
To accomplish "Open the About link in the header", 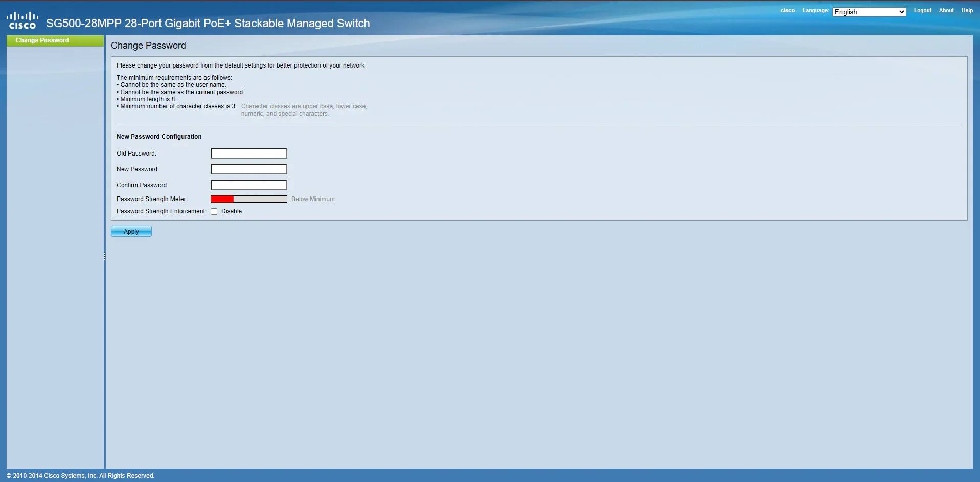I will (946, 10).
